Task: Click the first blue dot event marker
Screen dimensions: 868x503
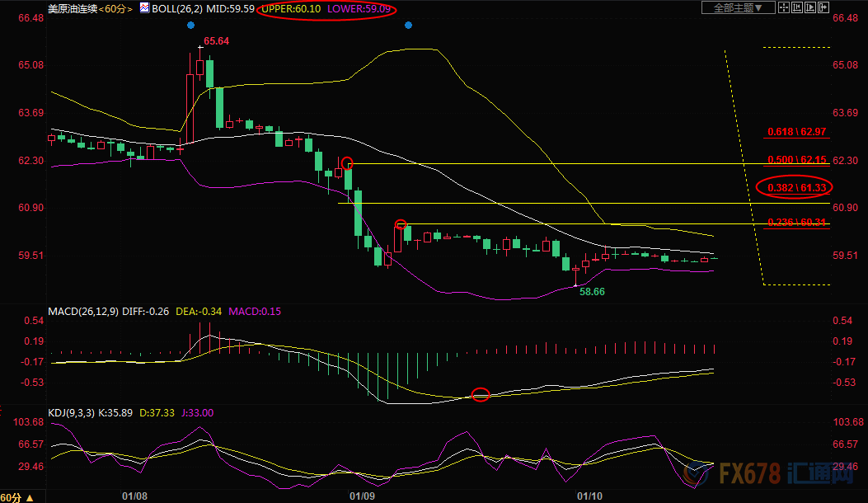Action: [x=191, y=26]
